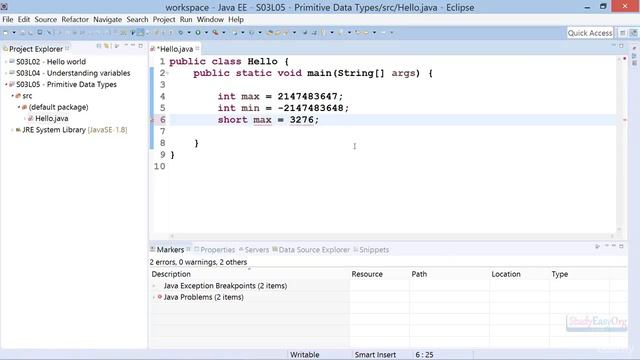
Task: Expand the S03L02 - Hello world project
Action: 6,62
